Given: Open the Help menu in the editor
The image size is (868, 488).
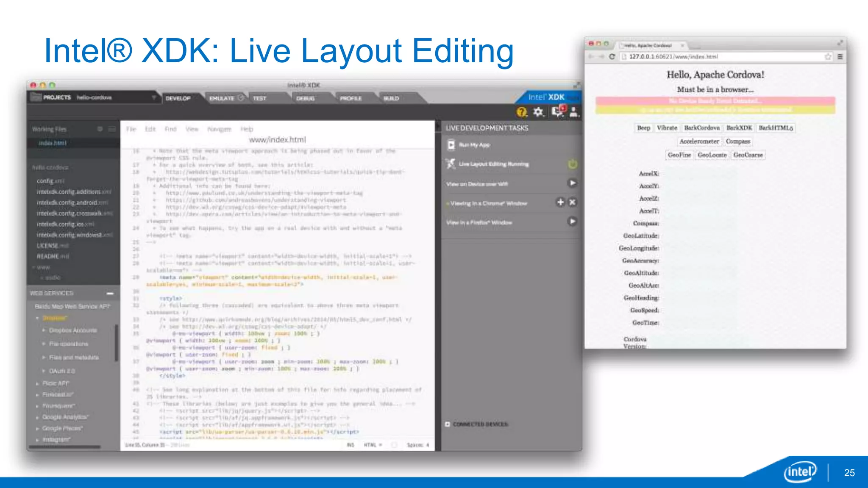Looking at the screenshot, I should (247, 129).
